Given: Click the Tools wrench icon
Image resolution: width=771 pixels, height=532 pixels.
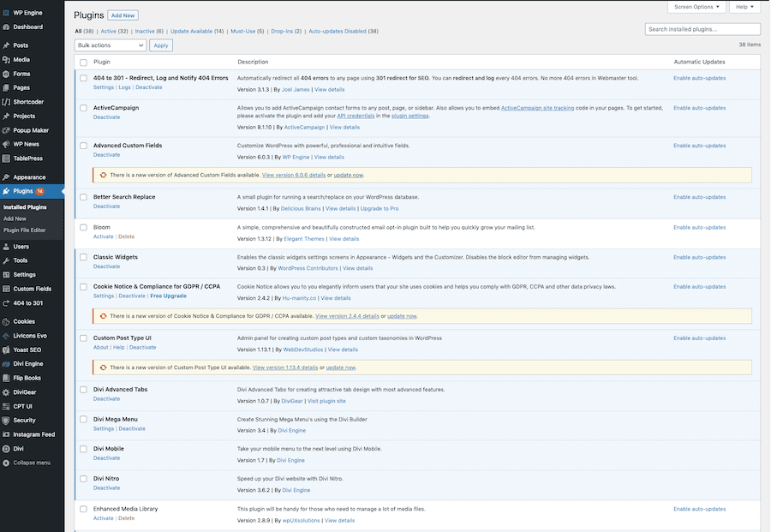Looking at the screenshot, I should [x=6, y=260].
